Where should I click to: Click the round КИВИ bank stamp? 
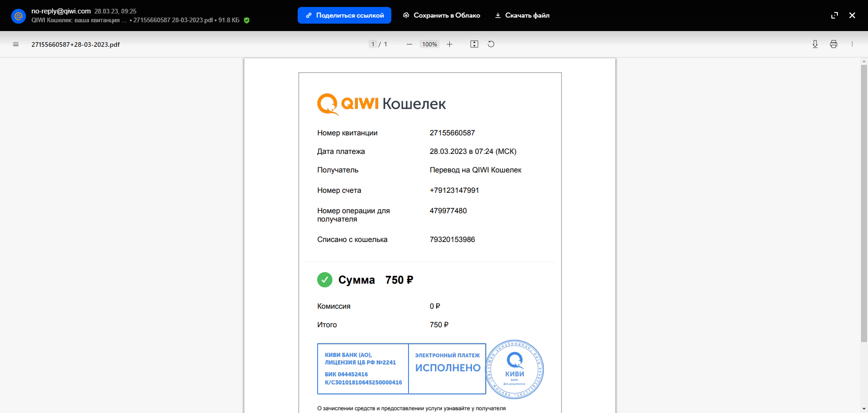[x=515, y=369]
